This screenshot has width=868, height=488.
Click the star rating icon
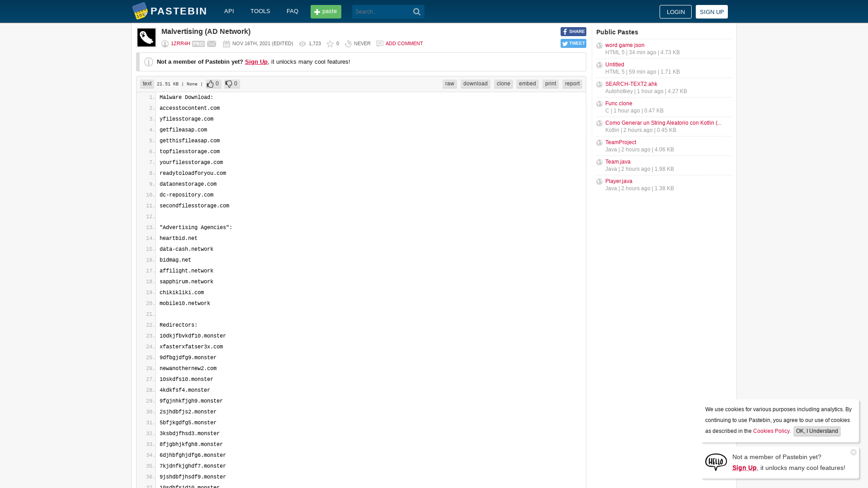click(x=330, y=44)
